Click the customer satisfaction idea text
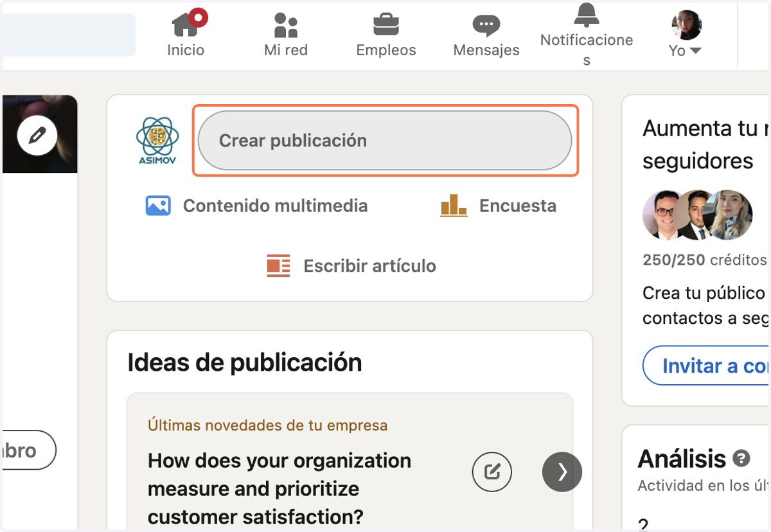 279,488
